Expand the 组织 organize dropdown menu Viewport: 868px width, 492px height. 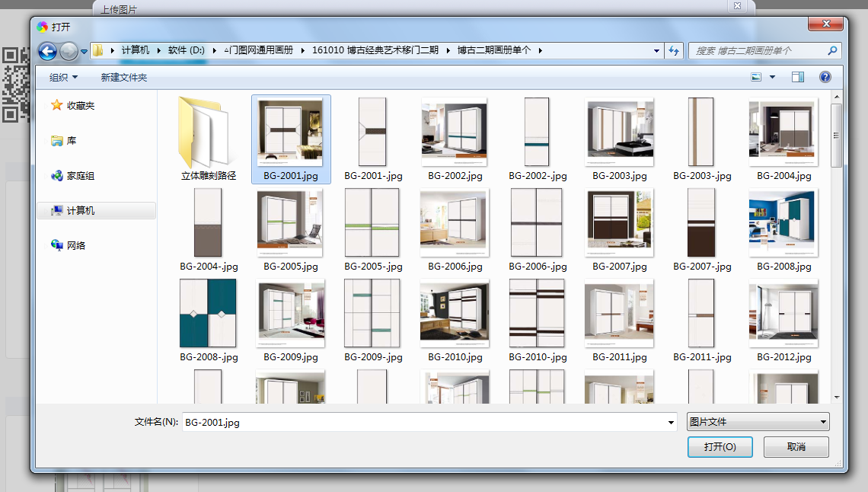tap(63, 78)
